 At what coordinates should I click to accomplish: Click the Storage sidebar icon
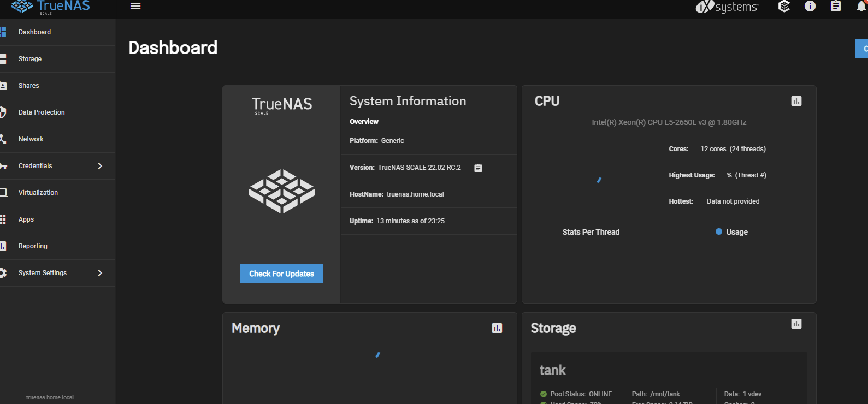pyautogui.click(x=3, y=59)
